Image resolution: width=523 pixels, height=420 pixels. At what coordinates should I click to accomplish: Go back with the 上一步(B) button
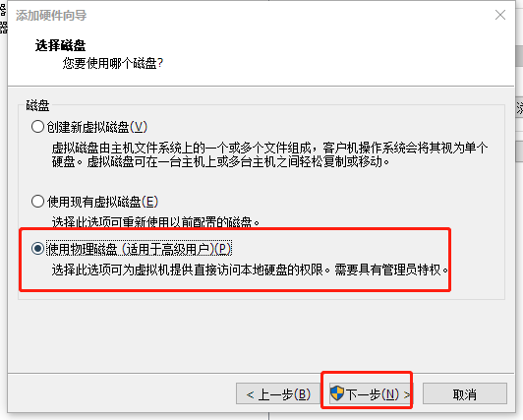278,394
